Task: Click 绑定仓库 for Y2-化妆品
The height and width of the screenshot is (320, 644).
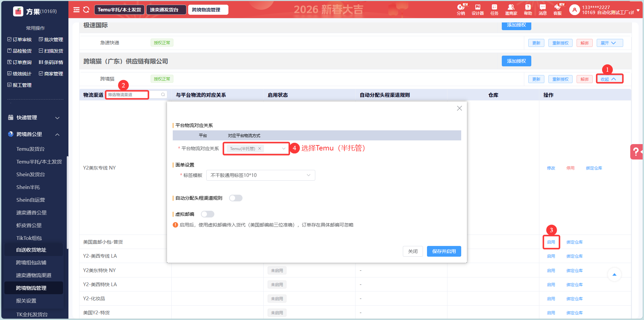Action: [x=575, y=299]
